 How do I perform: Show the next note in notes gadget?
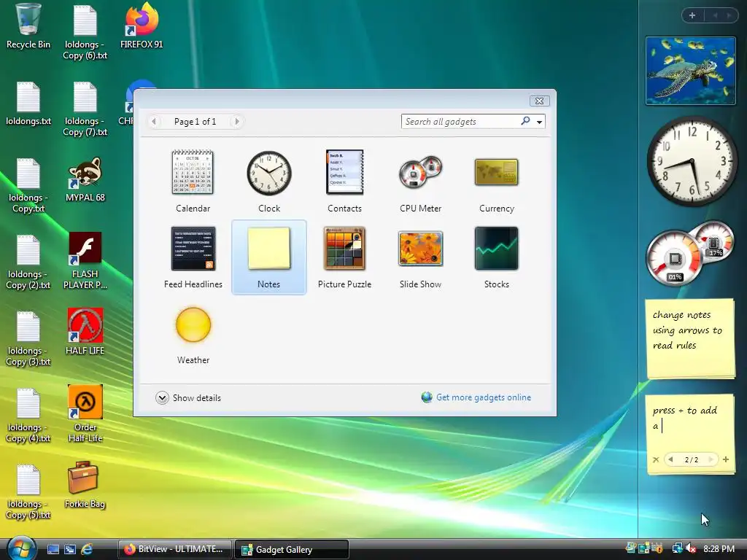(711, 459)
